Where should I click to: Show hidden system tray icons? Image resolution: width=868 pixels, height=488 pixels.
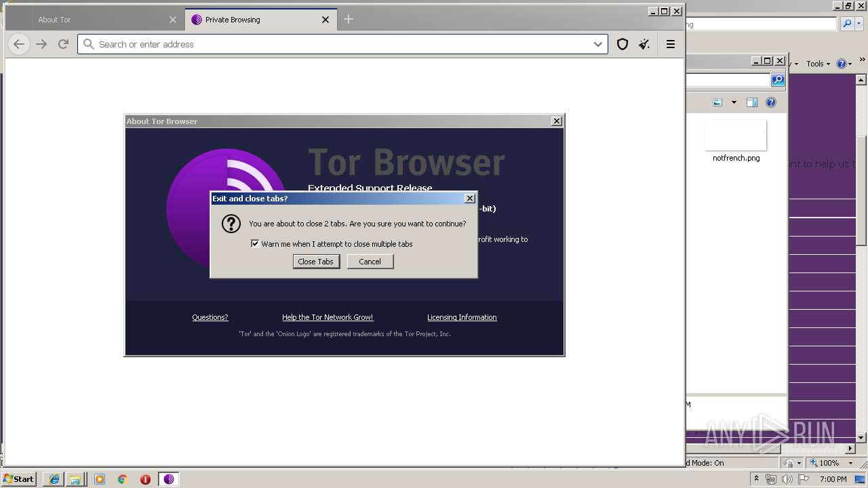click(x=756, y=479)
